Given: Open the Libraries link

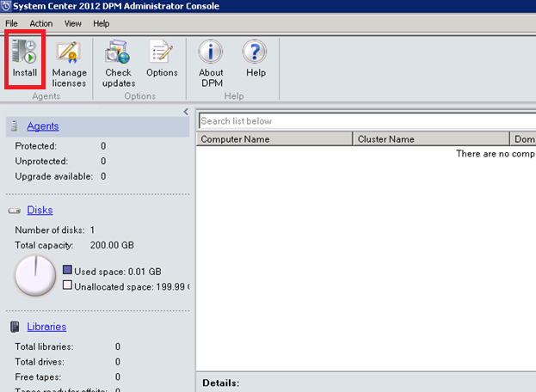Looking at the screenshot, I should coord(46,327).
